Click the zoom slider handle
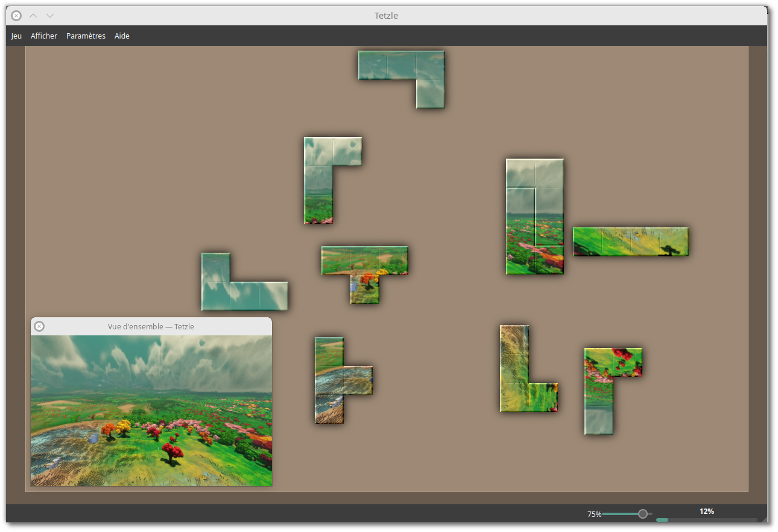 (643, 514)
